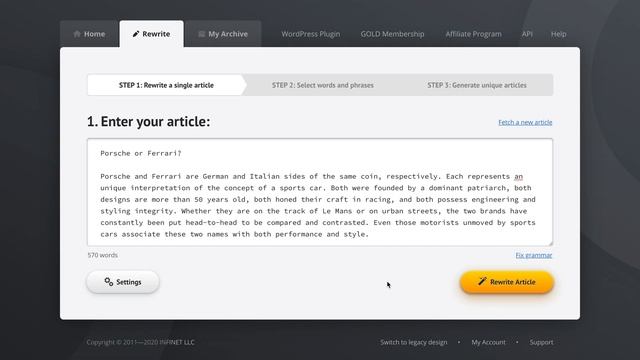
Task: Jump to STEP 3: Generate unique articles
Action: pyautogui.click(x=477, y=85)
